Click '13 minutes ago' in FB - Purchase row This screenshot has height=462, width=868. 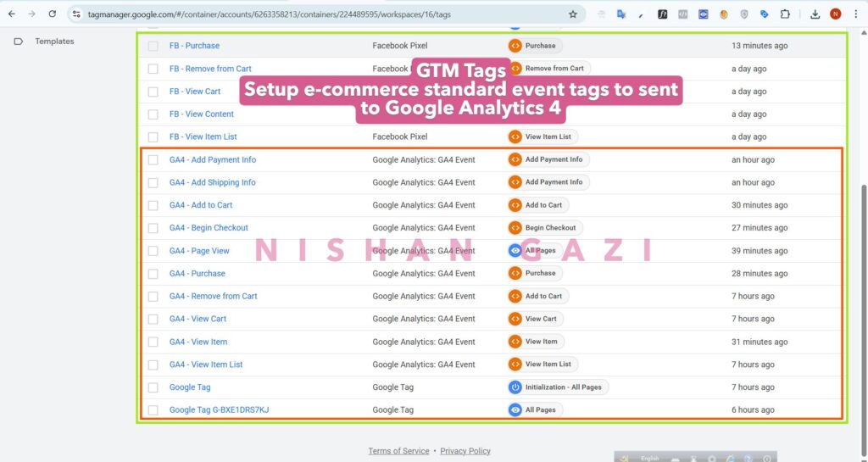pos(759,46)
